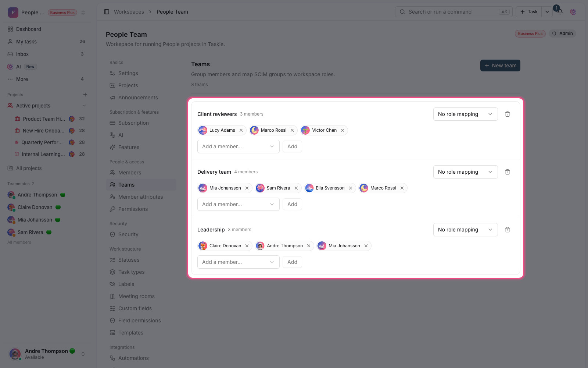Open Delivery team role mapping dropdown
Screen dimensions: 588x368
click(465, 172)
